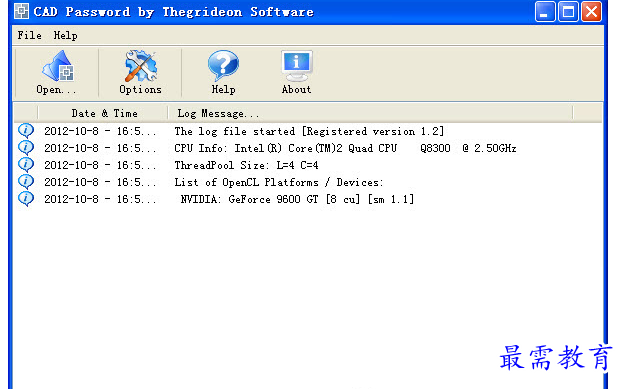The width and height of the screenshot is (621, 389).
Task: Open a CAD file with Open toolbar icon
Action: click(x=58, y=66)
